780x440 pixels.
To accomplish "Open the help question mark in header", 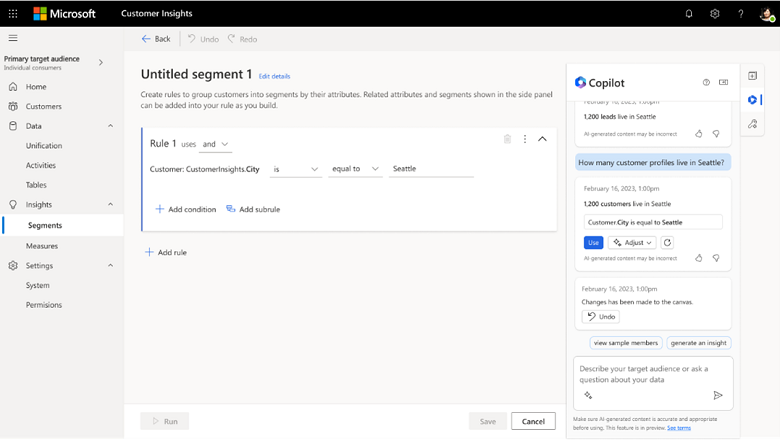I will (741, 13).
